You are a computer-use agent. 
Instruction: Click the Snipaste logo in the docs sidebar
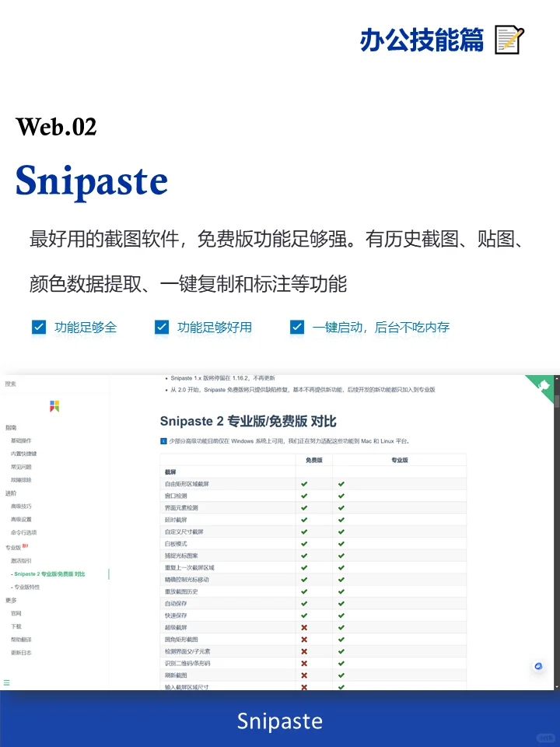pos(54,406)
